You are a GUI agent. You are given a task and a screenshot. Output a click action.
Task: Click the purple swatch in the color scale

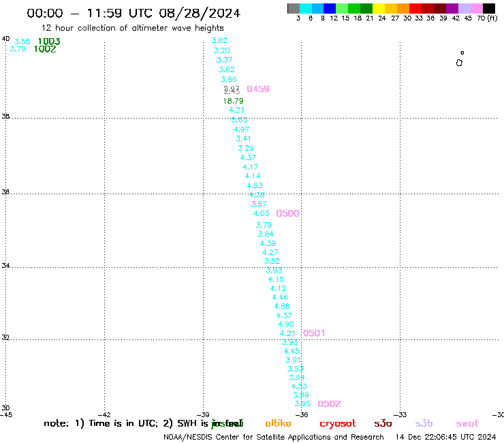pyautogui.click(x=452, y=8)
